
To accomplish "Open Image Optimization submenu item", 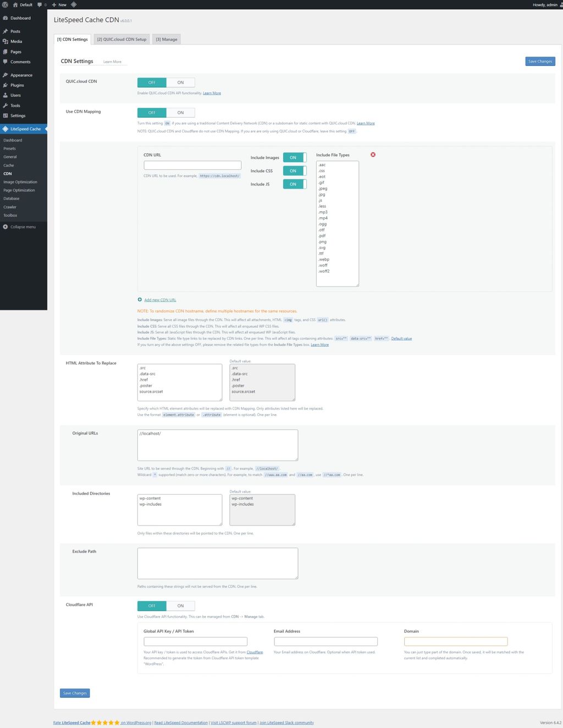I will 20,182.
